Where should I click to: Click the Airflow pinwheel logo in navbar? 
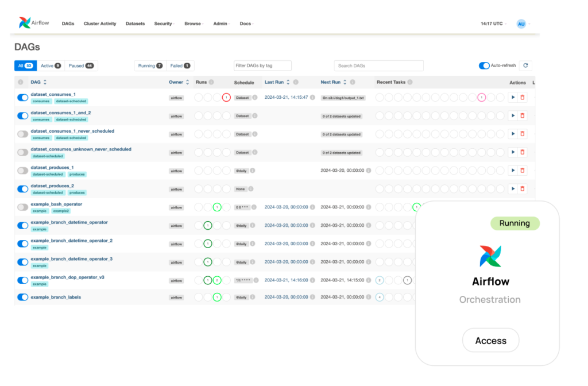[x=25, y=23]
